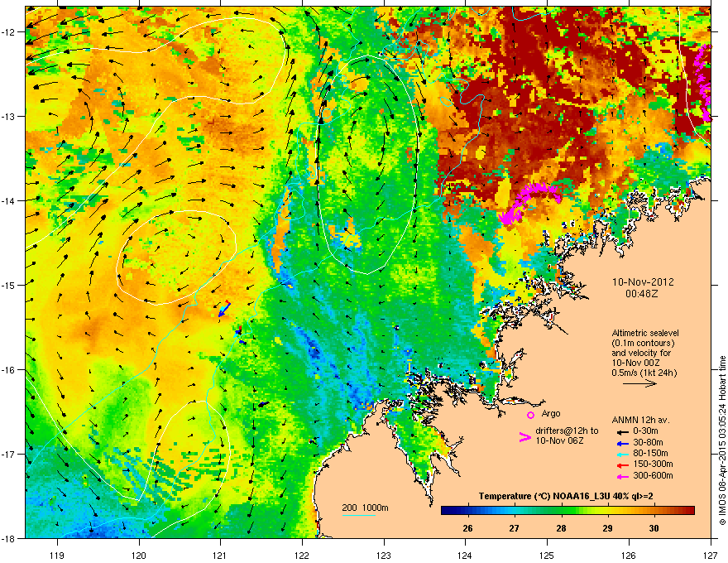The width and height of the screenshot is (728, 563).
Task: Click the longitude axis label 119
Action: click(x=57, y=555)
